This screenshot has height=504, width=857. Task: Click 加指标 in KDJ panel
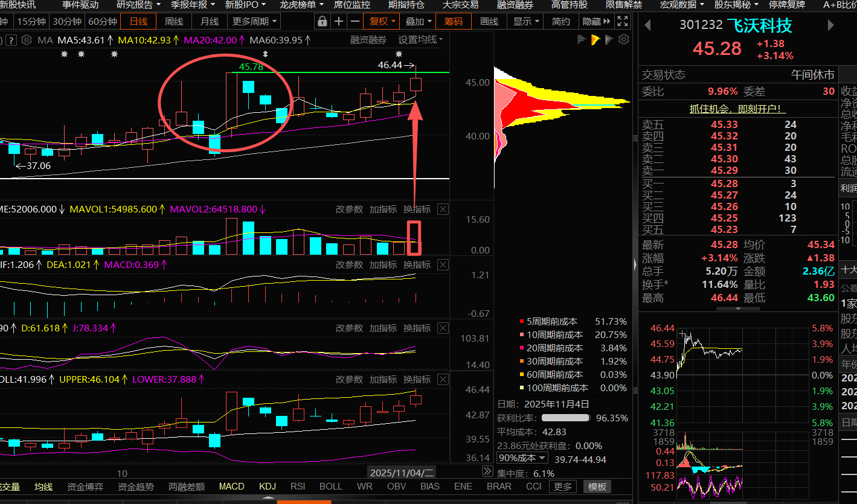coord(384,328)
